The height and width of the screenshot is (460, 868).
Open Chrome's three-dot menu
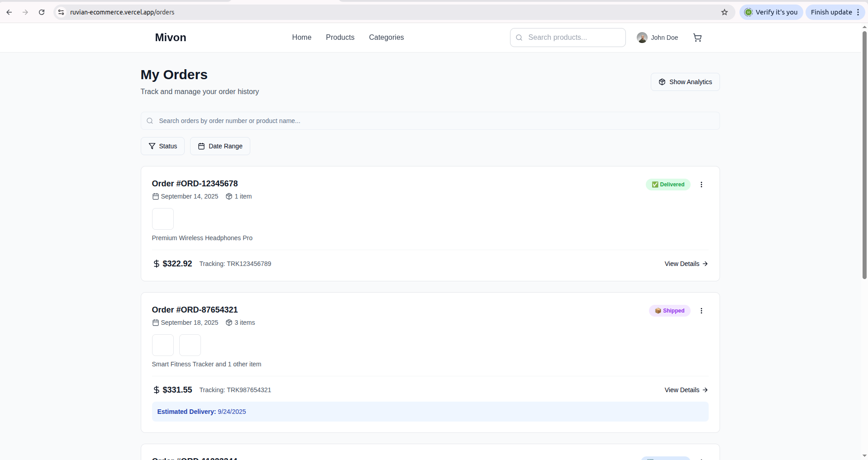point(858,12)
